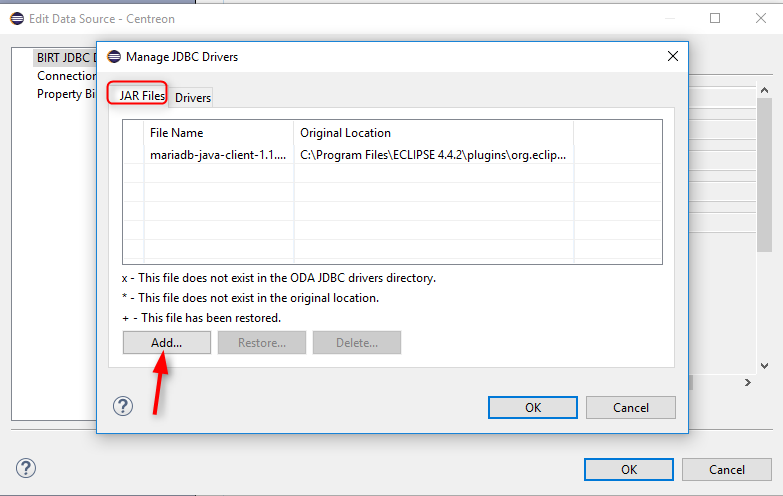The image size is (783, 496).
Task: Click Eclipse icon in Edit Data Source title bar
Action: pos(16,18)
